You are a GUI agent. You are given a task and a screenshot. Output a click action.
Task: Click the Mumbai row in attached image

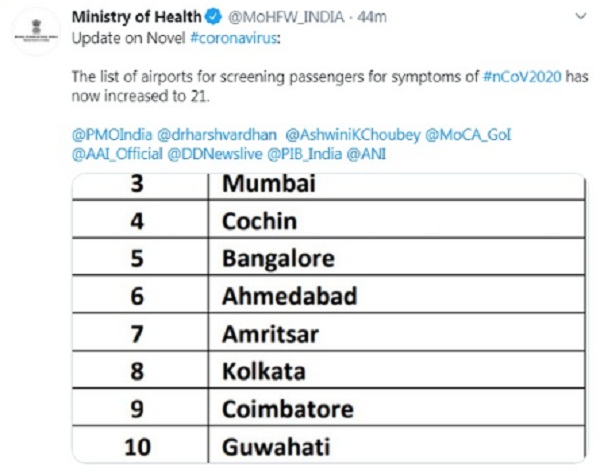[329, 186]
